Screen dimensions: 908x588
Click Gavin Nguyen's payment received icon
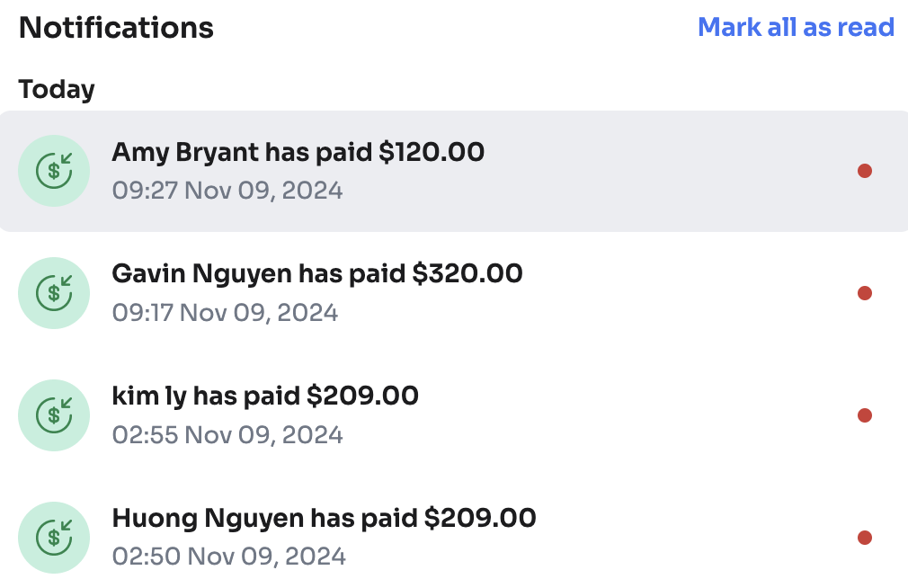tap(54, 293)
